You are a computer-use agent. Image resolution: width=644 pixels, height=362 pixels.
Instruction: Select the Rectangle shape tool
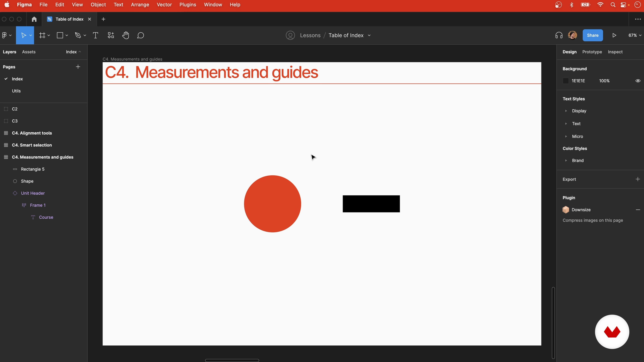pyautogui.click(x=60, y=35)
